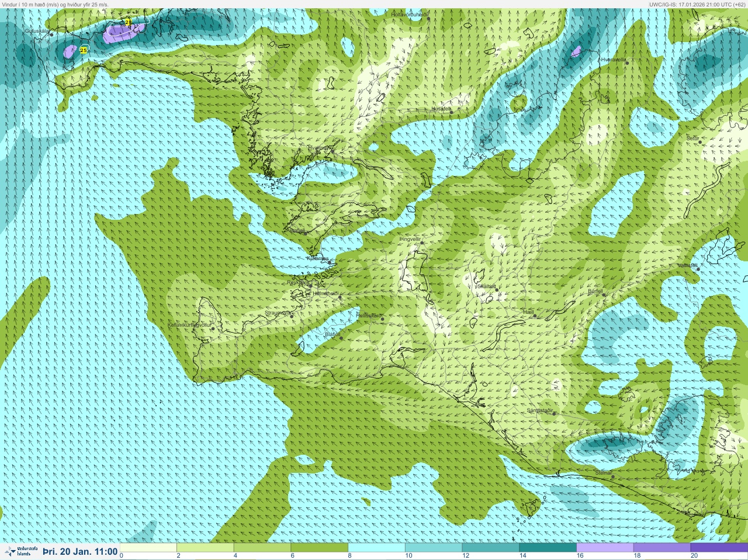Click the Hólmsheiði station label

point(327,293)
